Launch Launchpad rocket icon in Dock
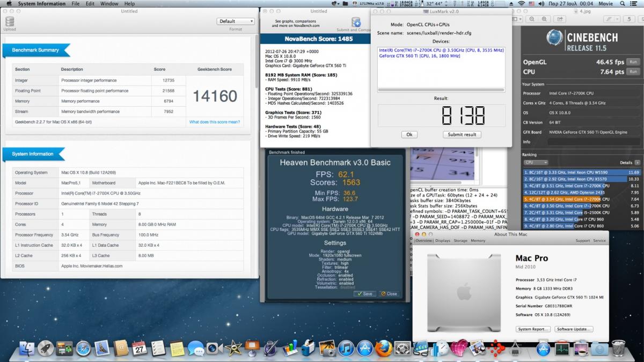Screen dimensions: 644x362 pos(46,349)
